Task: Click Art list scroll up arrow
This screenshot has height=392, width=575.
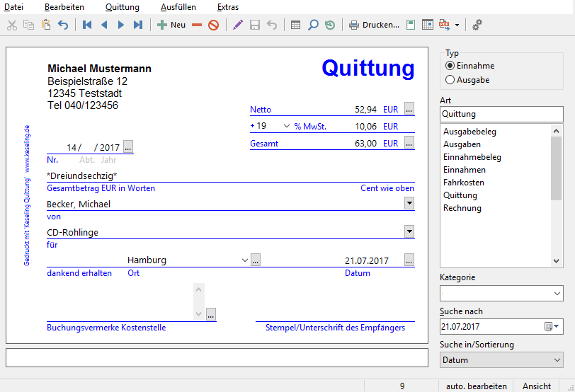Action: click(x=557, y=131)
